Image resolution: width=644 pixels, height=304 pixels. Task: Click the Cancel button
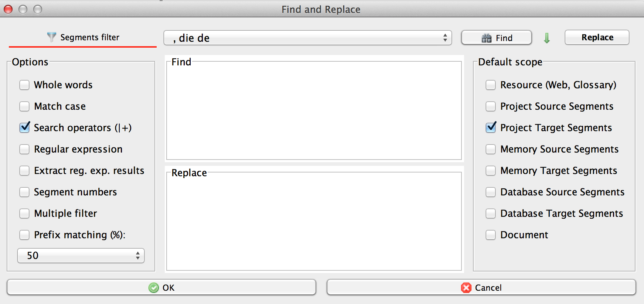point(481,287)
